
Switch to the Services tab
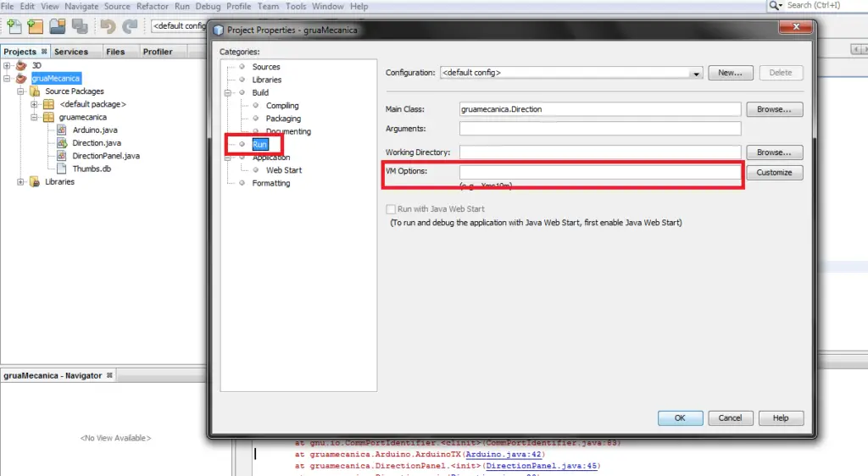coord(71,52)
